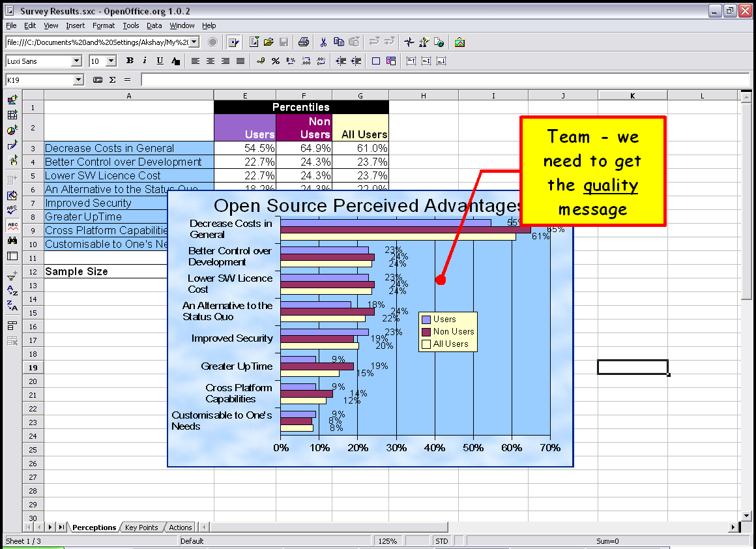Click the Sort Ascending A-Z icon
This screenshot has width=756, height=549.
pos(12,291)
